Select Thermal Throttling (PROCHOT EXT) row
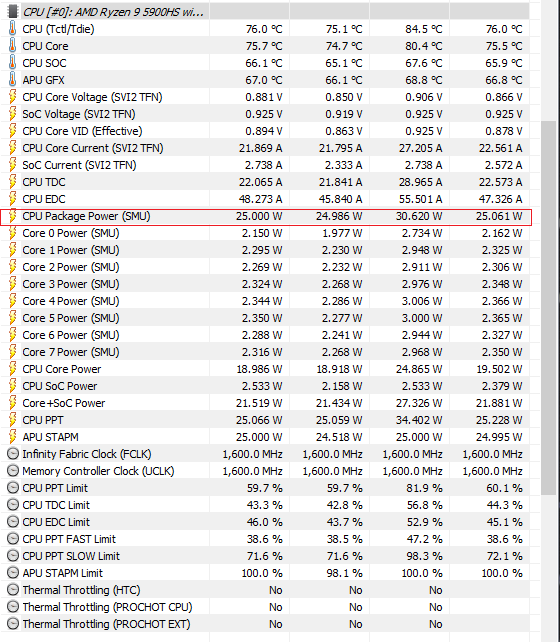 pos(265,624)
